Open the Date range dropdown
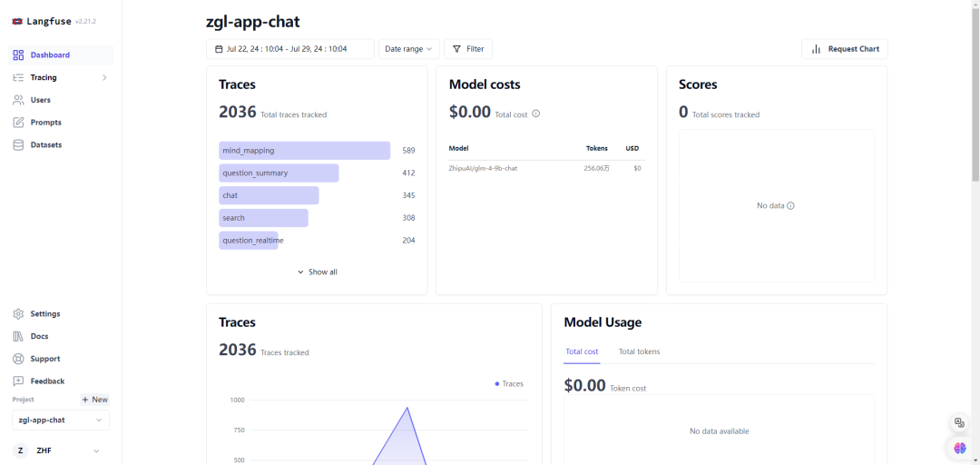Image resolution: width=980 pixels, height=465 pixels. (410, 49)
